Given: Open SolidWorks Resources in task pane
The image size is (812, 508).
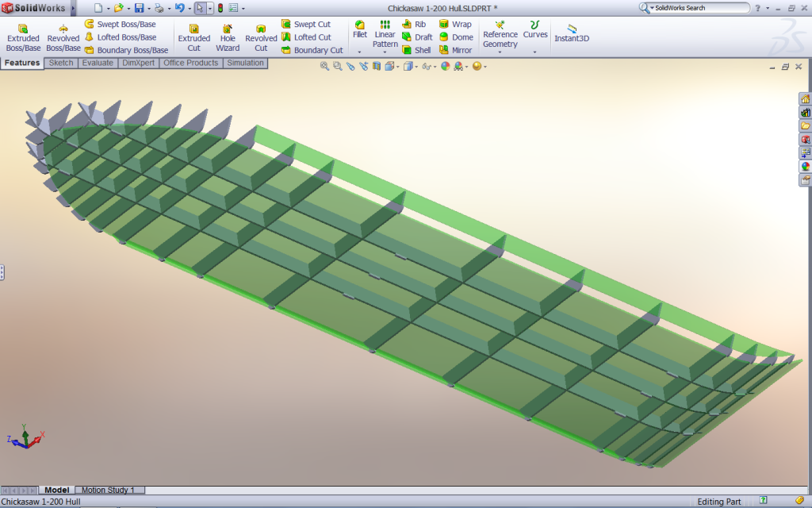Looking at the screenshot, I should 806,99.
